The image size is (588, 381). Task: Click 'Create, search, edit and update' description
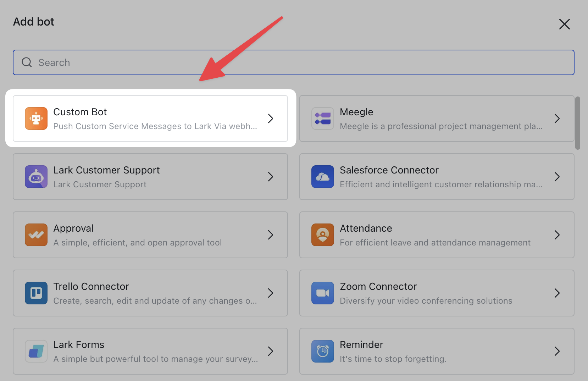tap(155, 301)
